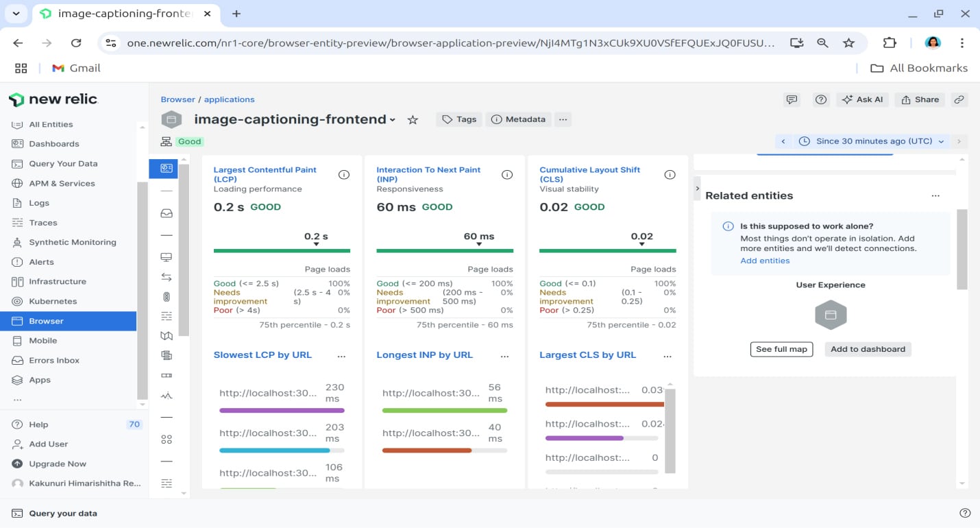Click info icon for Cumulative Layout Shift
This screenshot has width=980, height=528.
tap(670, 175)
